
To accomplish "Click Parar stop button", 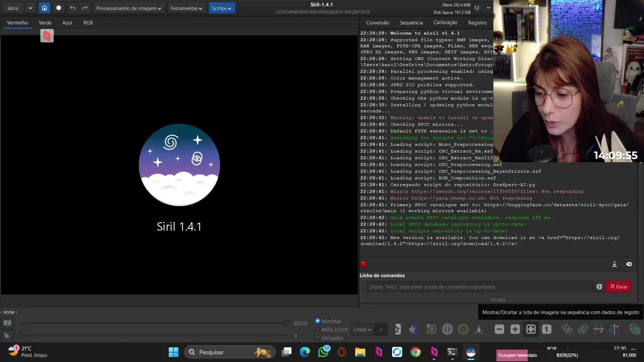I will pos(619,287).
